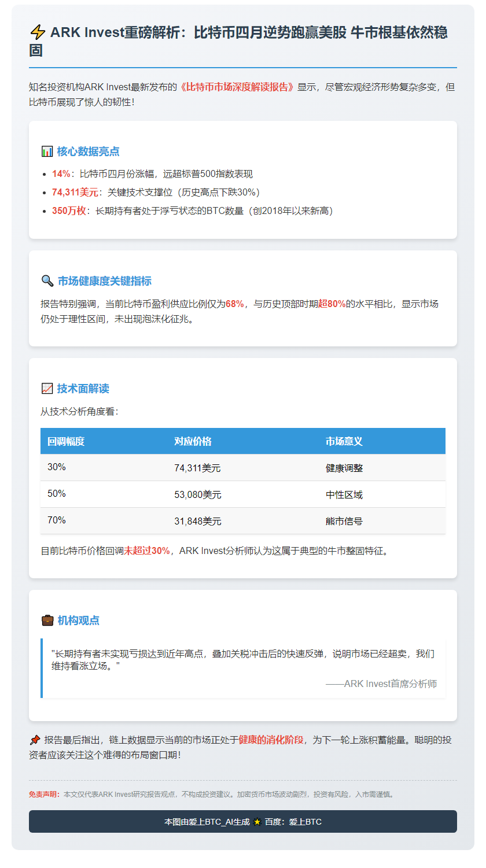Click the red 74,311美元 bullet value

pyautogui.click(x=75, y=192)
